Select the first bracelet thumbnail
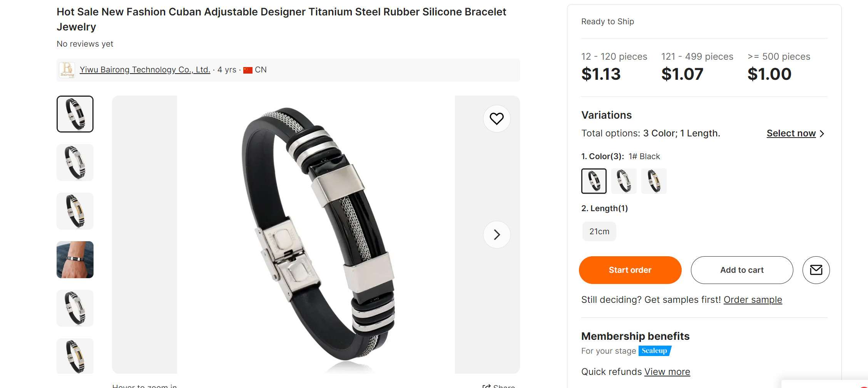The image size is (868, 388). click(x=75, y=114)
